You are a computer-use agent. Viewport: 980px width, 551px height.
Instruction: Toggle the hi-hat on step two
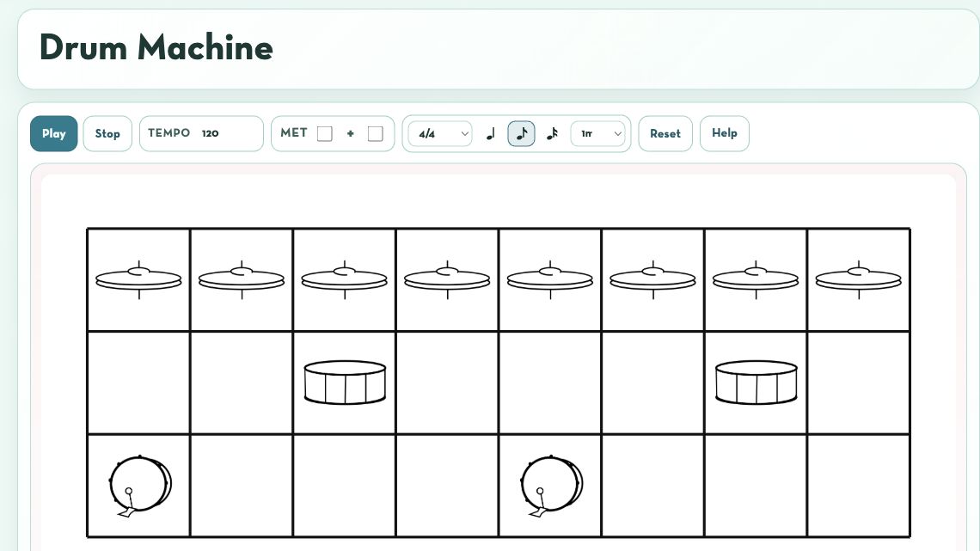tap(242, 280)
